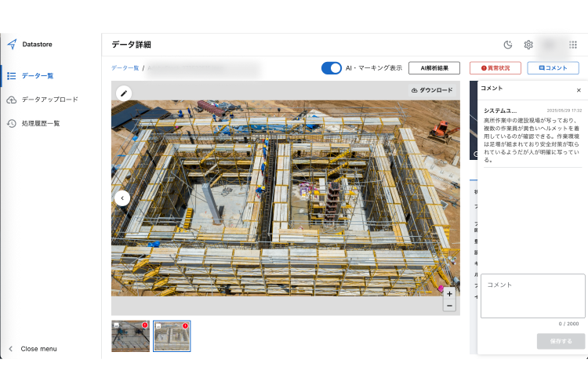Select the first image thumbnail
This screenshot has width=588, height=392.
(x=130, y=336)
